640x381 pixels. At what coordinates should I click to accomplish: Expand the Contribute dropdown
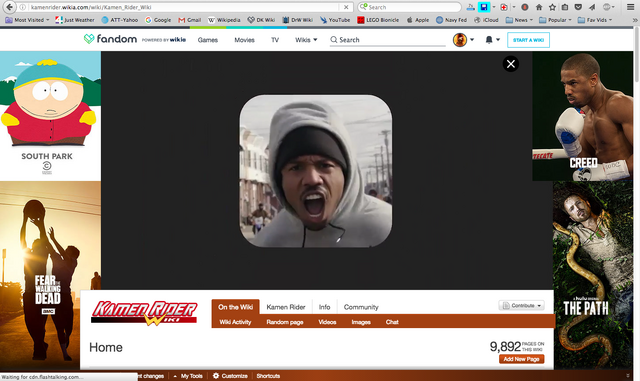coord(522,305)
